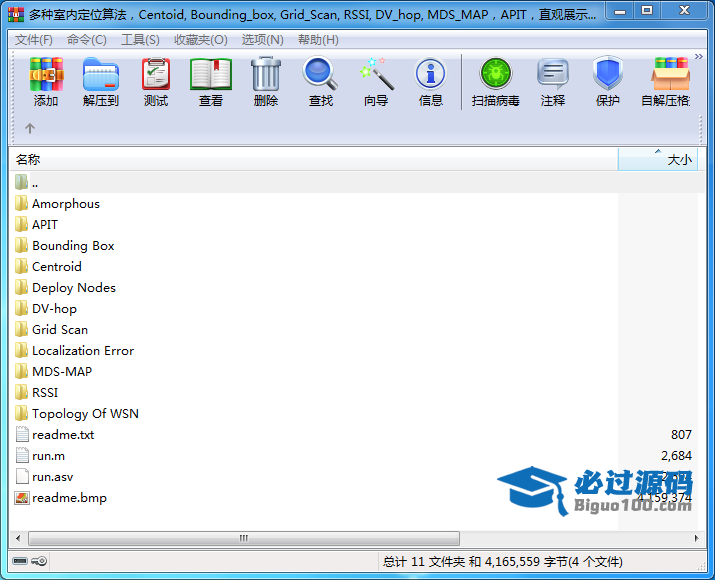Click the readme.txt size value 807

coord(681,435)
